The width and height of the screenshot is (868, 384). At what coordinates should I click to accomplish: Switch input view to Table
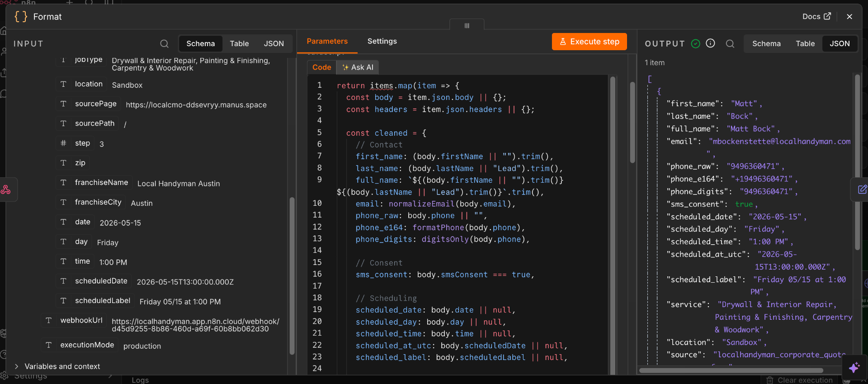point(239,43)
